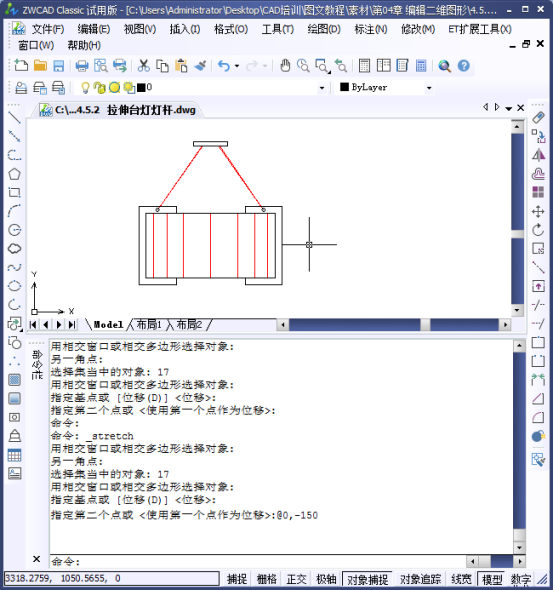Click the coordinate display in status bar

click(x=111, y=578)
